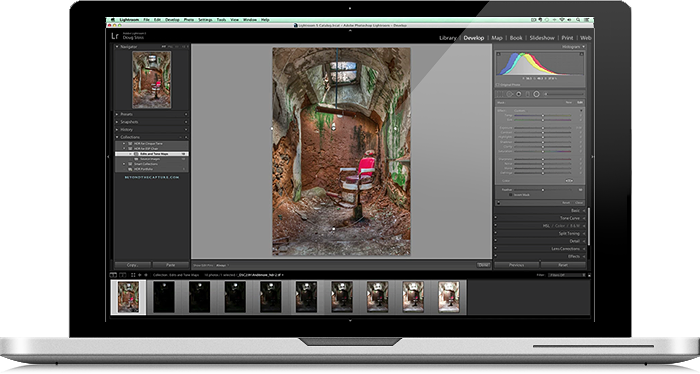Screen dimensions: 700x374
Task: Open grid view icon in filmstrip bar
Action: [x=133, y=275]
